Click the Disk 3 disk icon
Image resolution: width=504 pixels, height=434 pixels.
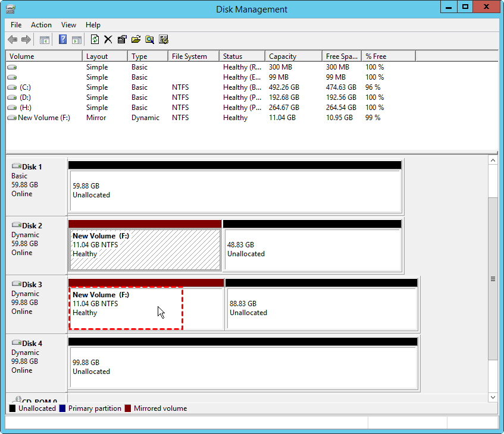17,284
